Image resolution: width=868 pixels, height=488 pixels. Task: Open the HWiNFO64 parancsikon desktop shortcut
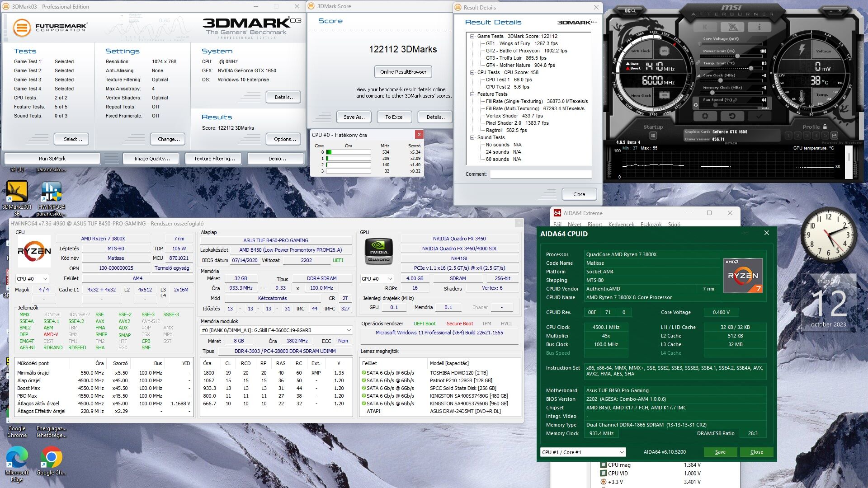(x=51, y=198)
